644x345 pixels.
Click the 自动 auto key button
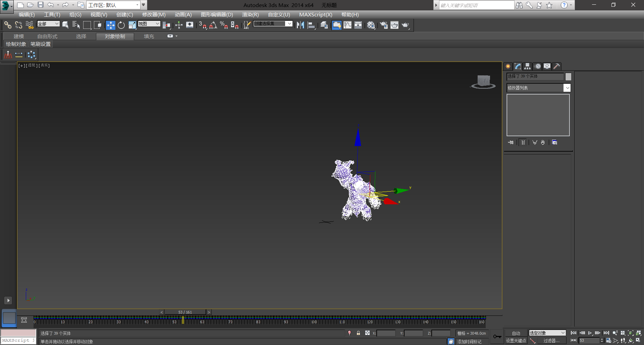coord(516,333)
